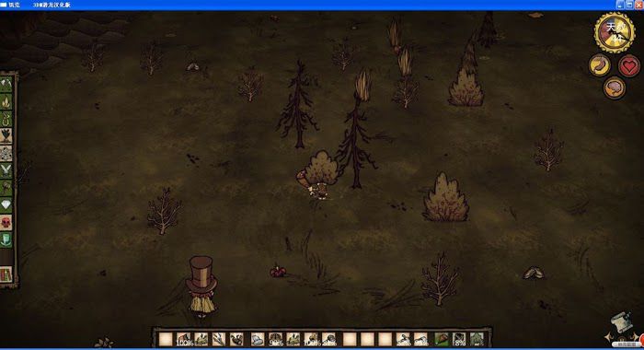Click the character wearing the top hat
Viewport: 644px width, 350px height.
[201, 286]
